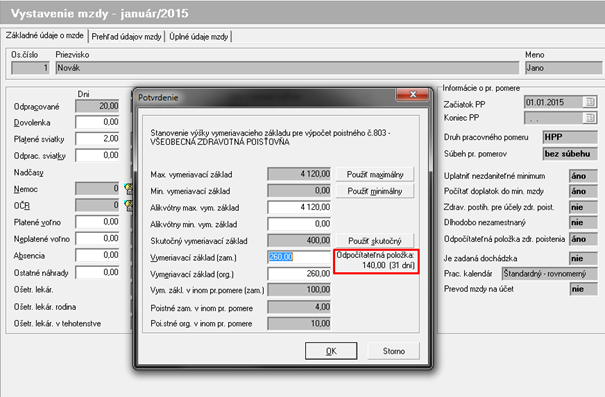Image resolution: width=605 pixels, height=397 pixels.
Task: Toggle Dlhodobo nezamestnaný value
Action: tap(583, 223)
